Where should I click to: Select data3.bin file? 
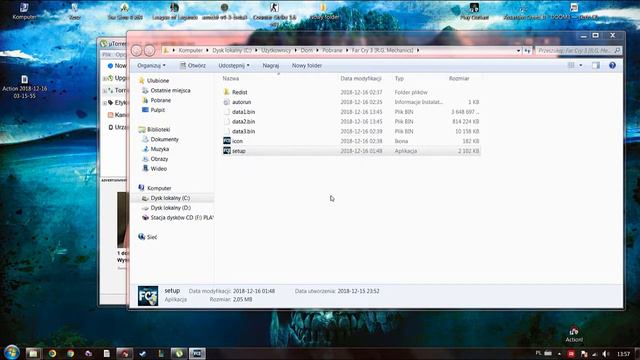pyautogui.click(x=351, y=131)
